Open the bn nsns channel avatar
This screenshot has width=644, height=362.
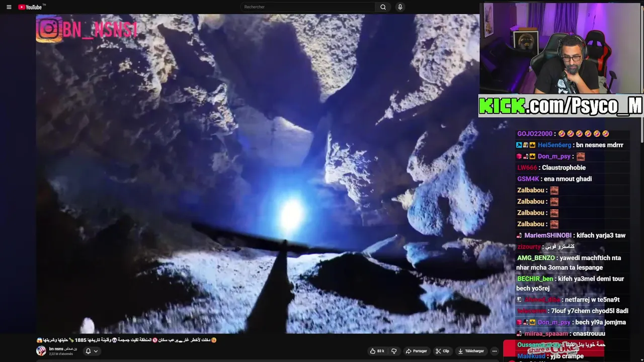point(41,351)
